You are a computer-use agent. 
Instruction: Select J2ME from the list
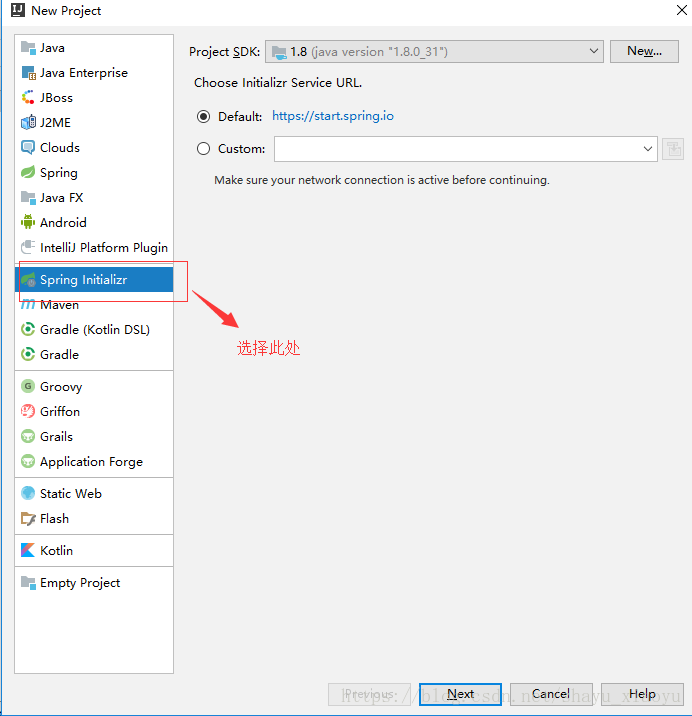(55, 122)
